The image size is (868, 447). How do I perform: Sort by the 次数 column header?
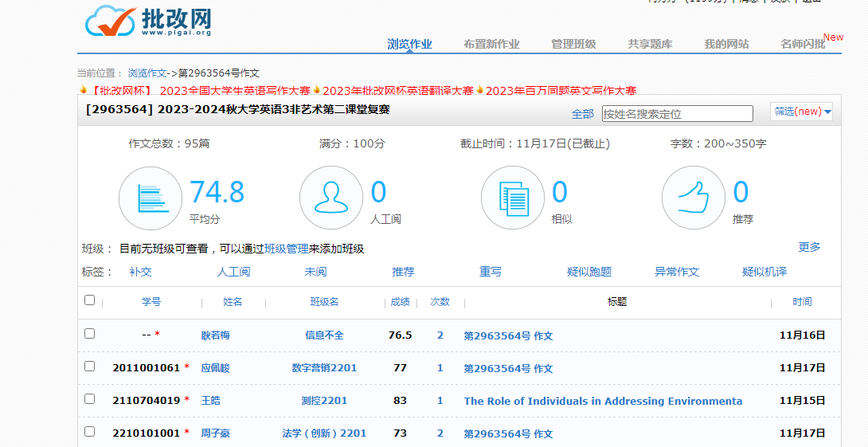440,302
